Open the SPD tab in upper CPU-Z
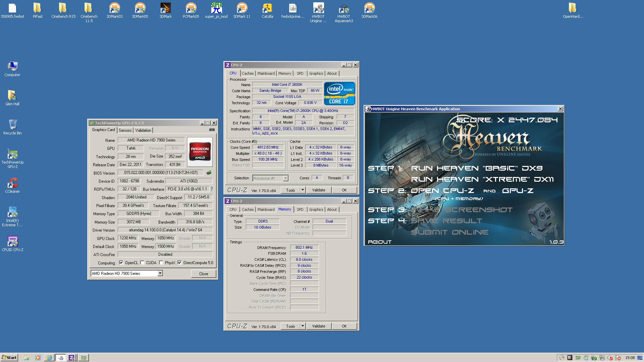Screen dimensions: 644x362 pos(300,73)
